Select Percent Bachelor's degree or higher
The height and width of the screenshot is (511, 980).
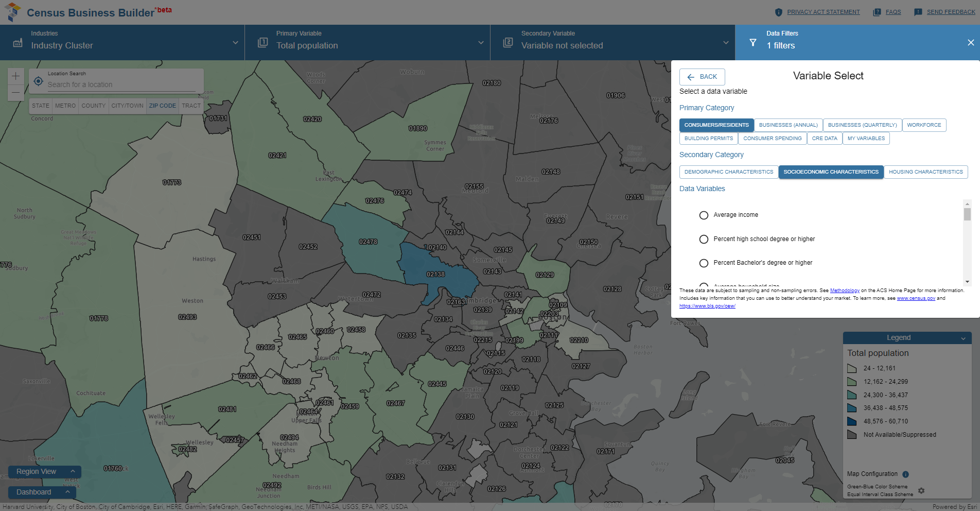point(704,263)
